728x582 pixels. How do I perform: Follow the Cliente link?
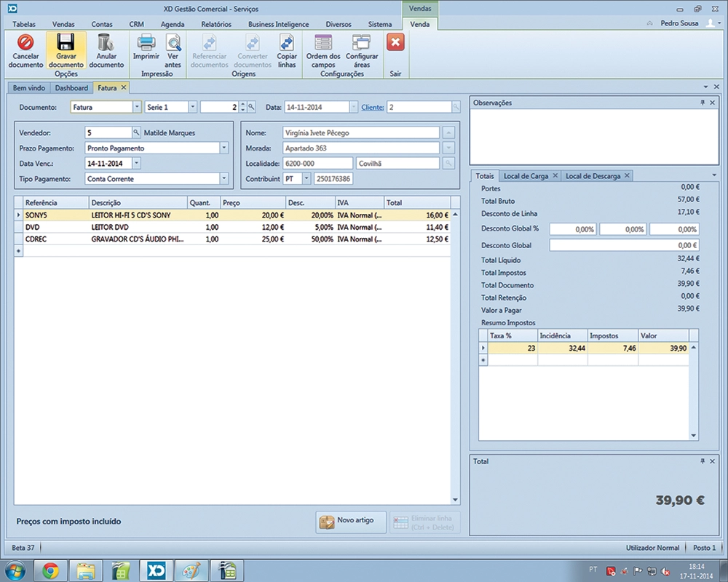(373, 107)
